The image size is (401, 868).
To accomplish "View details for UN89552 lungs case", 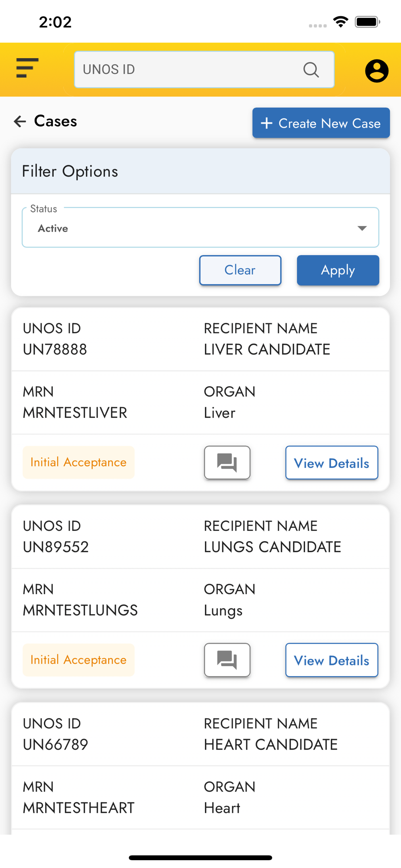I will [332, 660].
